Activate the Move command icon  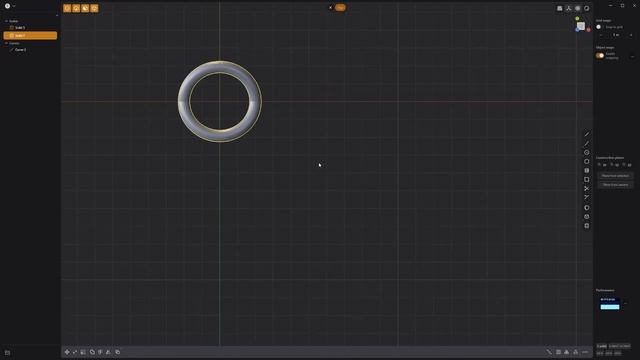pos(67,352)
